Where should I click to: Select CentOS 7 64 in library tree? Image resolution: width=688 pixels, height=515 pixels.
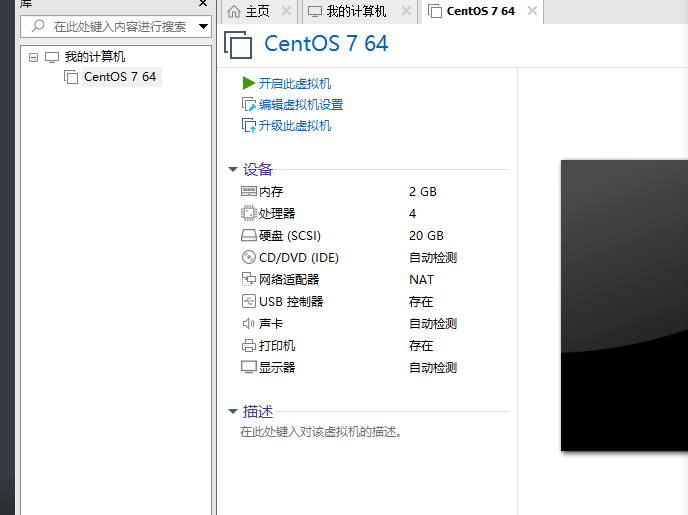coord(120,77)
